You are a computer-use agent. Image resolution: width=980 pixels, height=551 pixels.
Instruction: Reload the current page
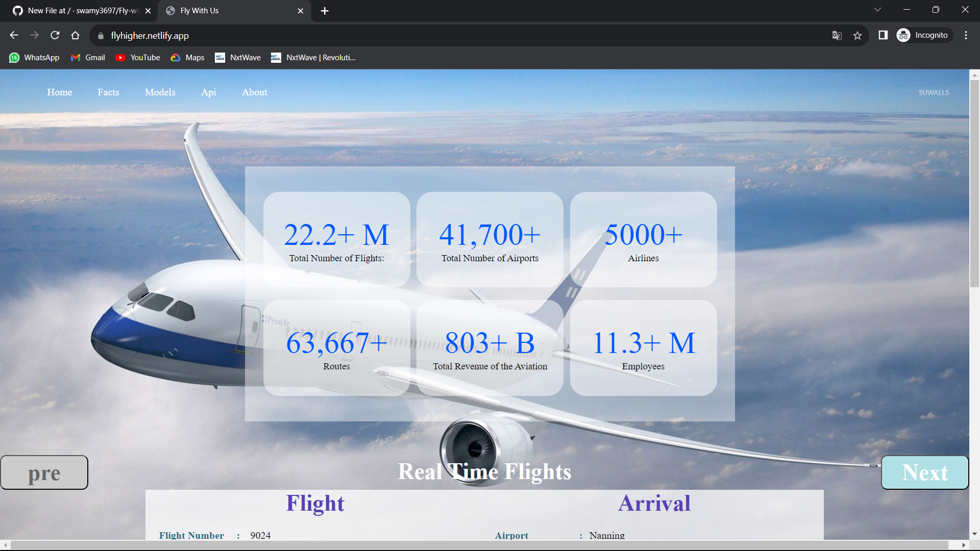tap(55, 35)
